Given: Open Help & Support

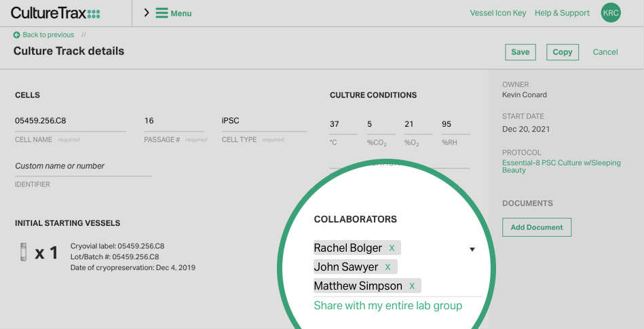Looking at the screenshot, I should click(562, 13).
